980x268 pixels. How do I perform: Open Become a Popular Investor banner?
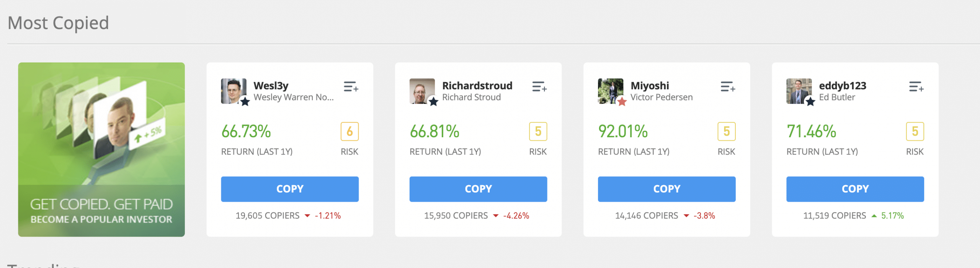point(101,150)
